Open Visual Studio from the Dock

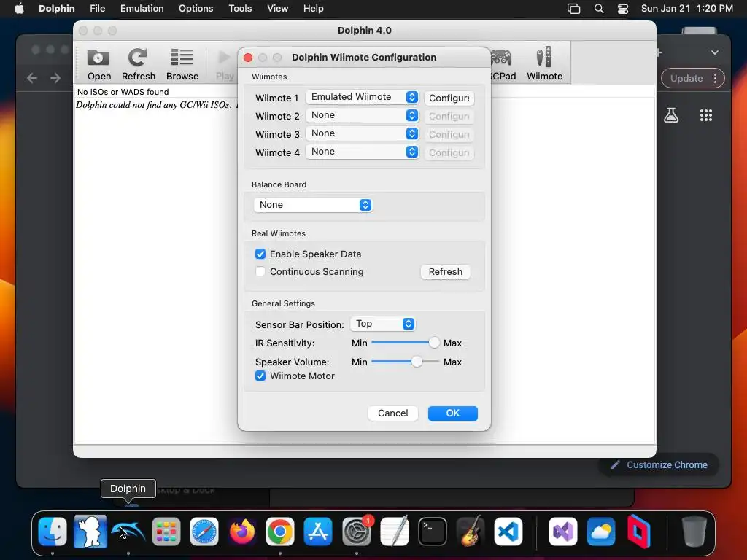tap(562, 531)
